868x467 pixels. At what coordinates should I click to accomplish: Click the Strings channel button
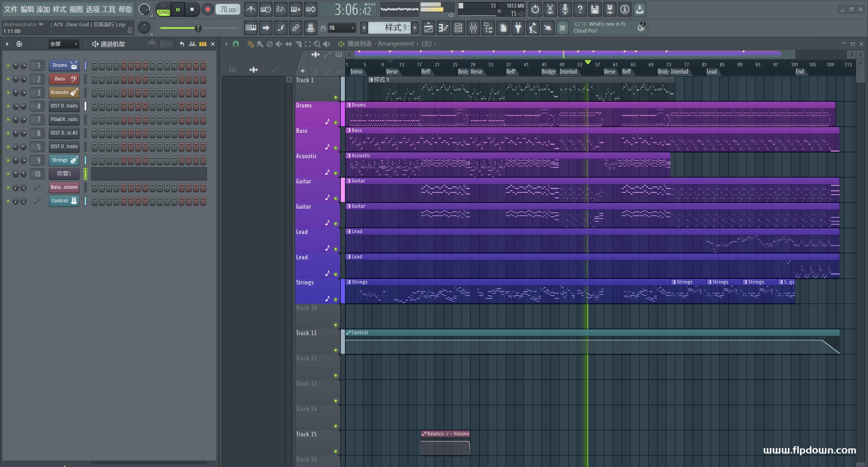64,160
